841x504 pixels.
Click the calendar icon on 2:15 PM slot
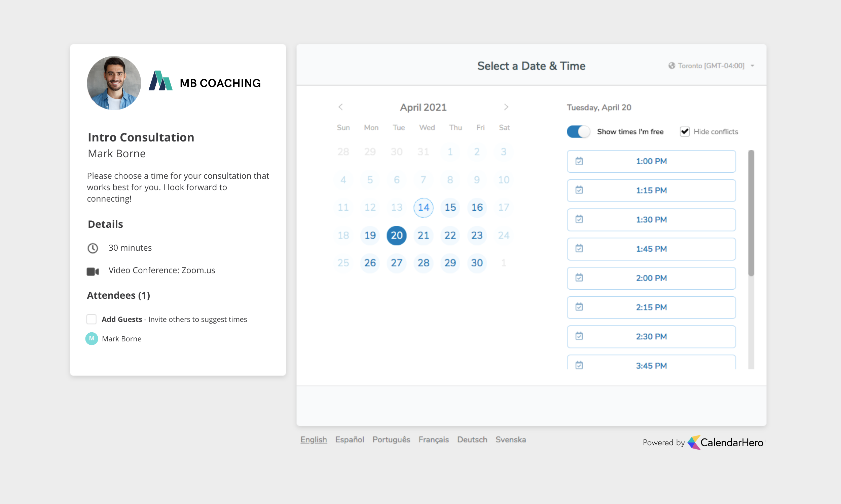[579, 307]
